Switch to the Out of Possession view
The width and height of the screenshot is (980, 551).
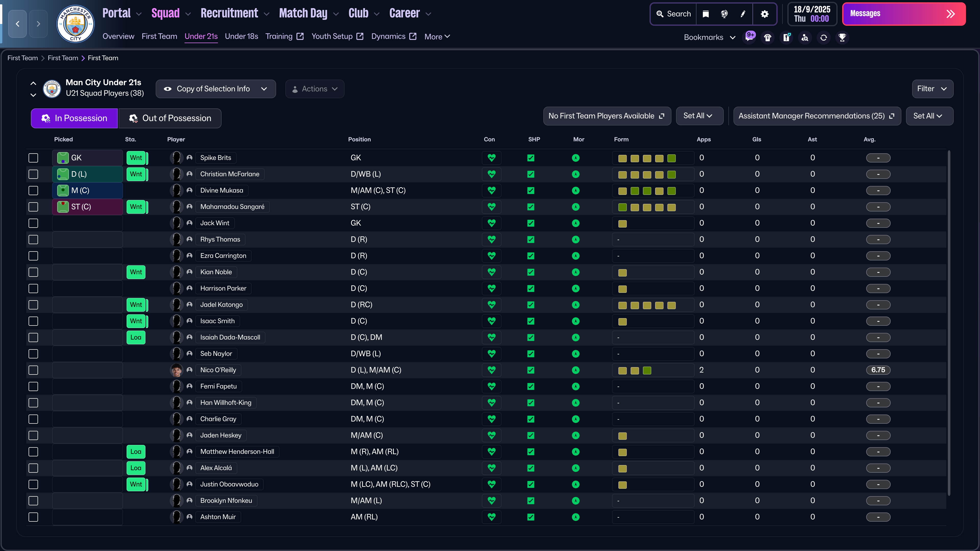point(170,118)
